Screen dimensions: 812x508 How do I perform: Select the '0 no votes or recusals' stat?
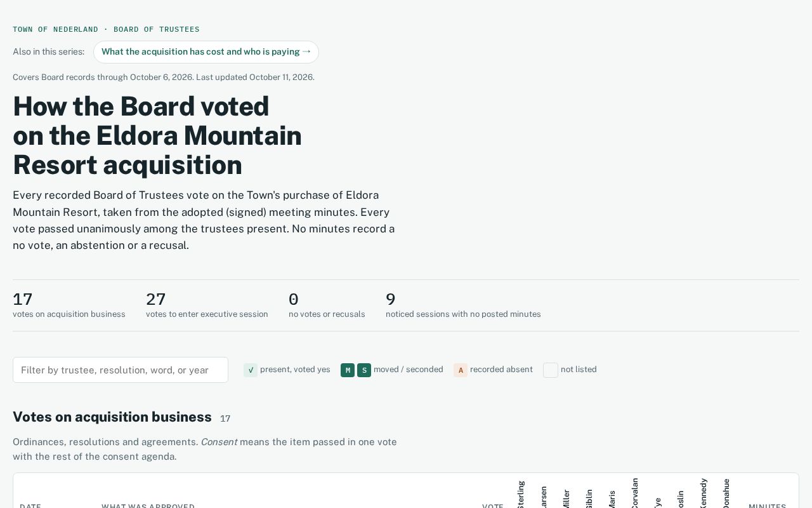[x=327, y=305]
